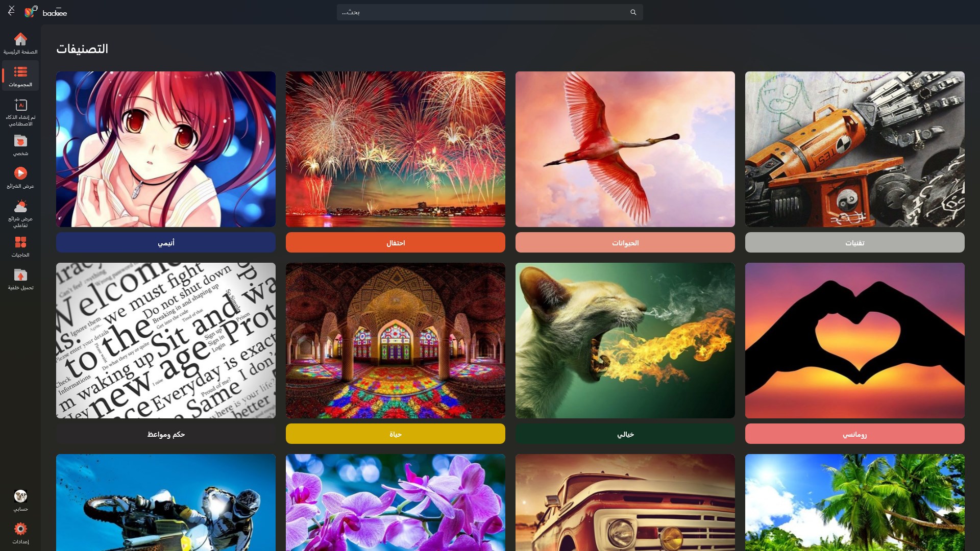This screenshot has height=551, width=980.
Task: Click the search magnifier icon
Action: [x=633, y=12]
